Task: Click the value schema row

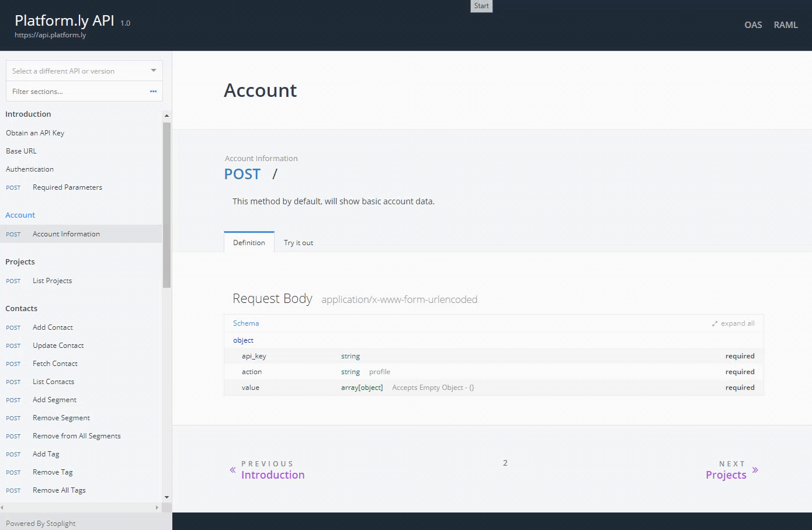Action: click(494, 387)
